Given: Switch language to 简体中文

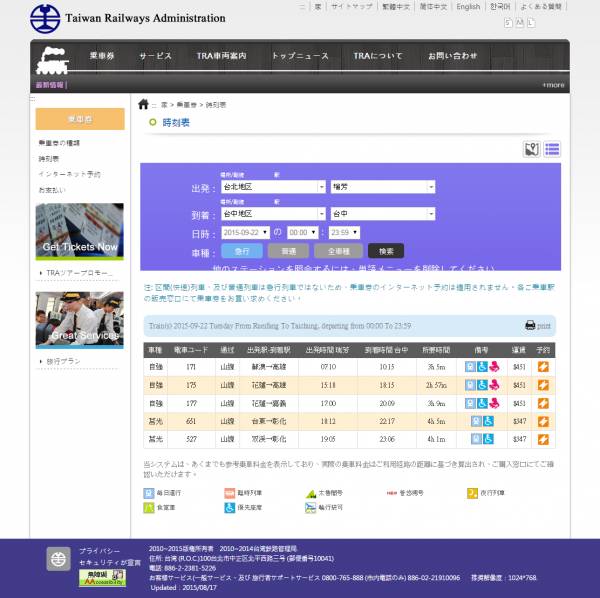Looking at the screenshot, I should (433, 7).
